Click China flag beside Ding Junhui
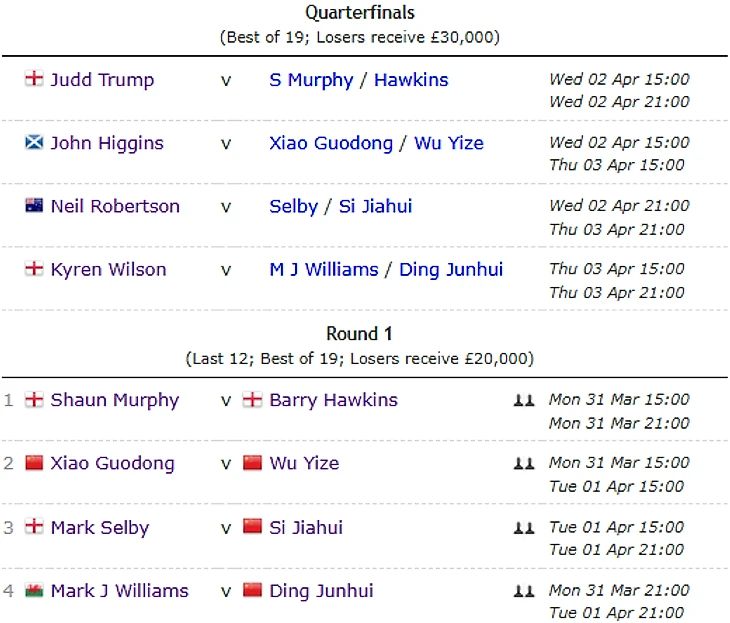The height and width of the screenshot is (623, 730). coord(253,590)
